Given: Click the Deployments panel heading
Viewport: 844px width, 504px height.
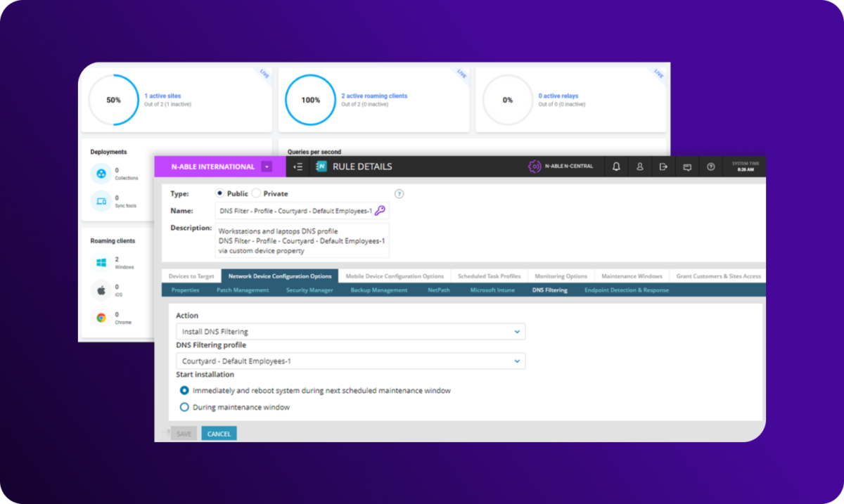Looking at the screenshot, I should 108,152.
